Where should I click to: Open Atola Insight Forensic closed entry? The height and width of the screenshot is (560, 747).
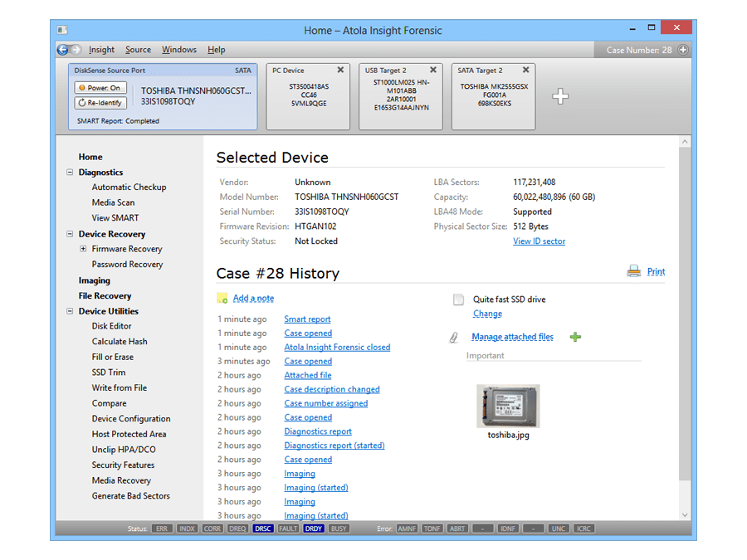337,347
